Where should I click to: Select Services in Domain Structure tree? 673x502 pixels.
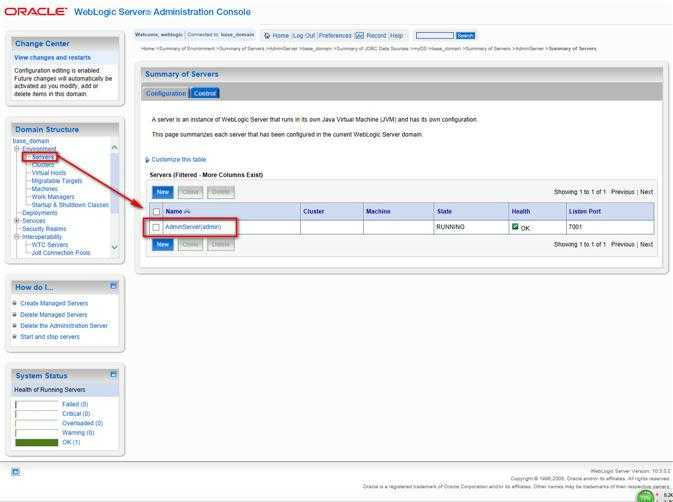click(x=34, y=221)
